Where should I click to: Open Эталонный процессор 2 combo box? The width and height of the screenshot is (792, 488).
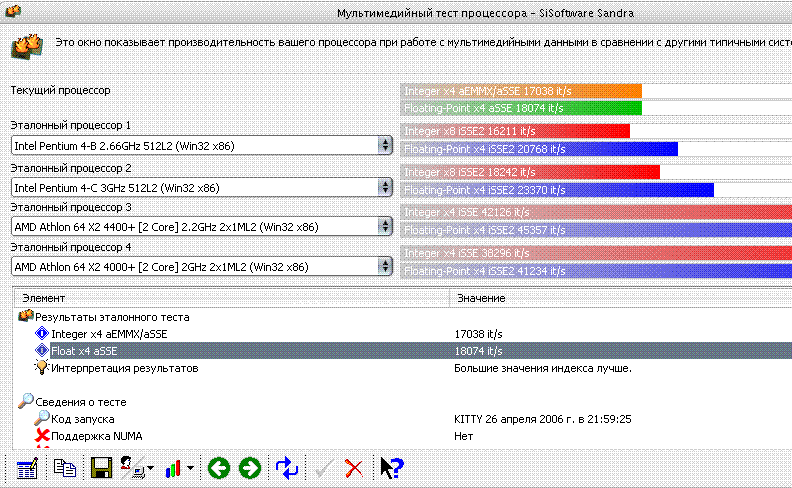pos(202,187)
